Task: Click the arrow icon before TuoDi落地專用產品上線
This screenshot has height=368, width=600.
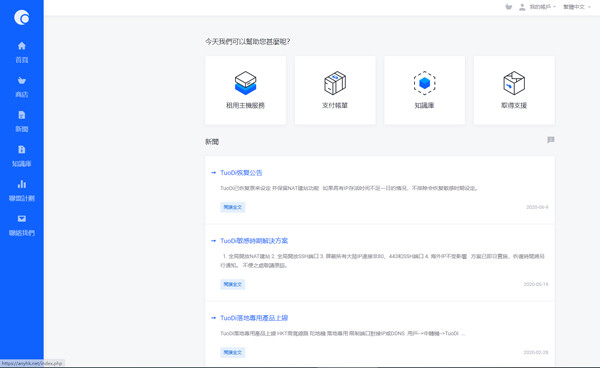Action: [214, 318]
